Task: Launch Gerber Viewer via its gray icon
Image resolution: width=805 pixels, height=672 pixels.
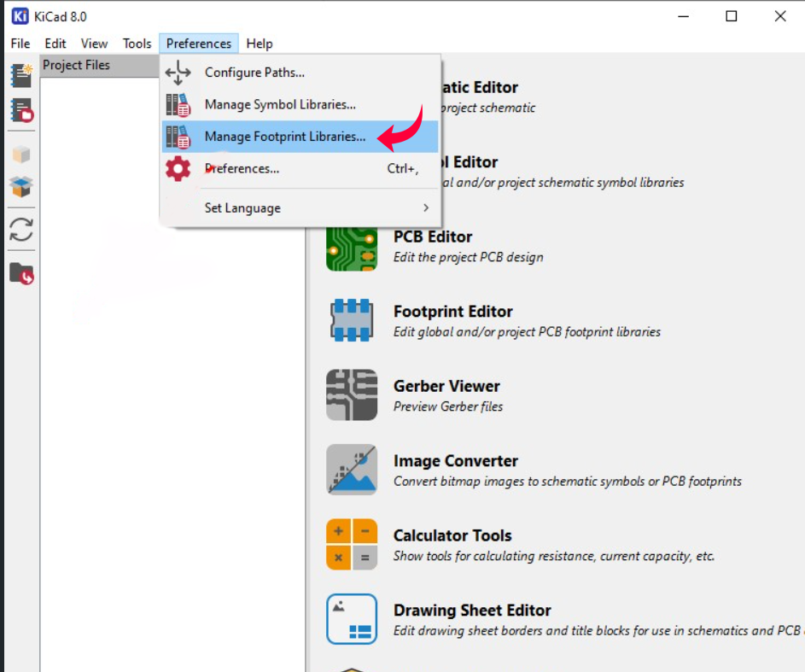Action: pos(352,394)
